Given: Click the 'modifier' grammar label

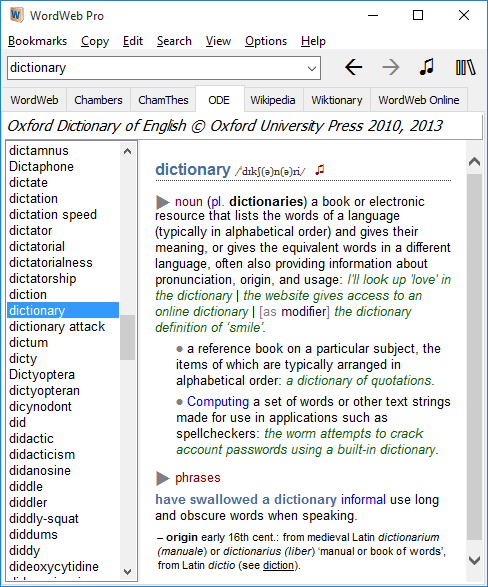Looking at the screenshot, I should 304,311.
